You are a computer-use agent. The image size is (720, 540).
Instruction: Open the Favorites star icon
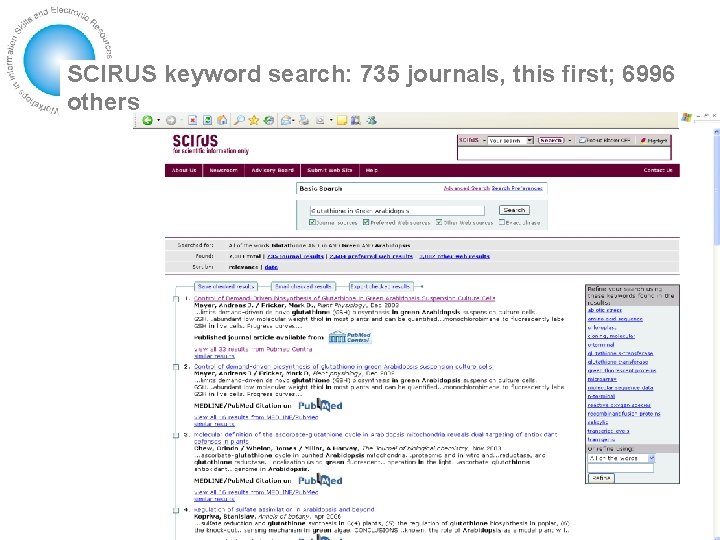click(253, 120)
